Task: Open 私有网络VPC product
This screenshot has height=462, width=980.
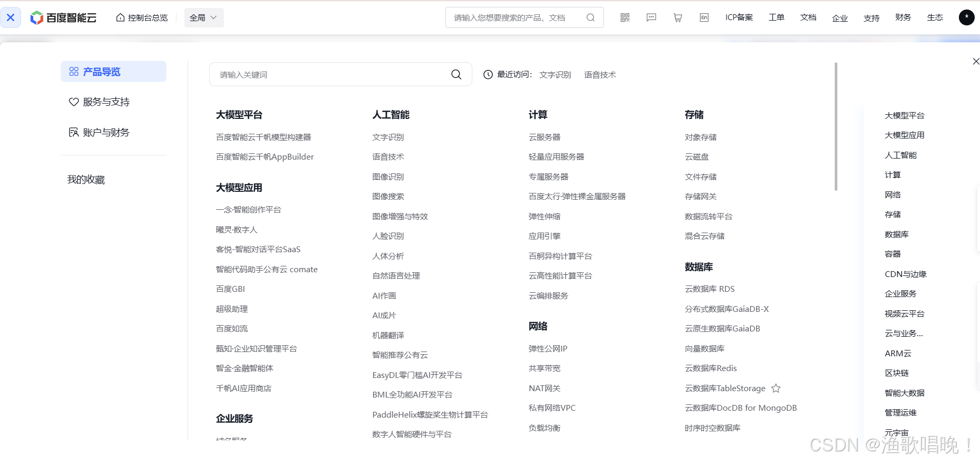Action: click(552, 408)
